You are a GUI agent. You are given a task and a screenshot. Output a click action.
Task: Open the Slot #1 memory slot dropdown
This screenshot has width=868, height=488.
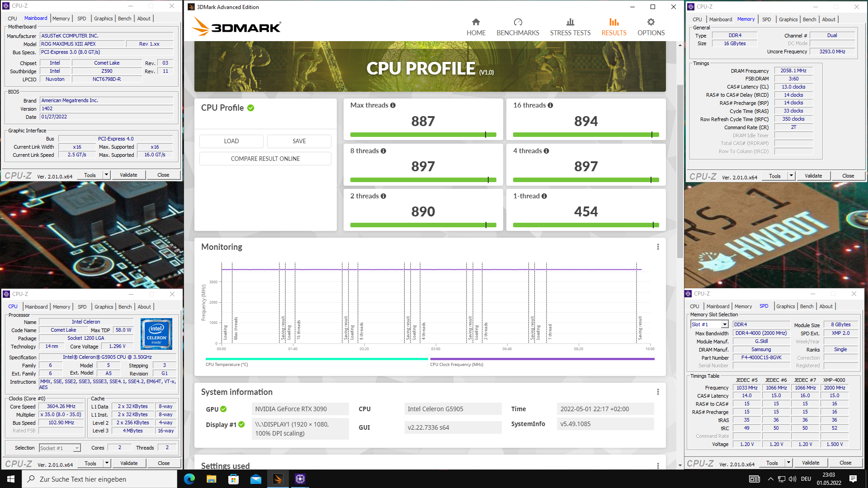(725, 324)
